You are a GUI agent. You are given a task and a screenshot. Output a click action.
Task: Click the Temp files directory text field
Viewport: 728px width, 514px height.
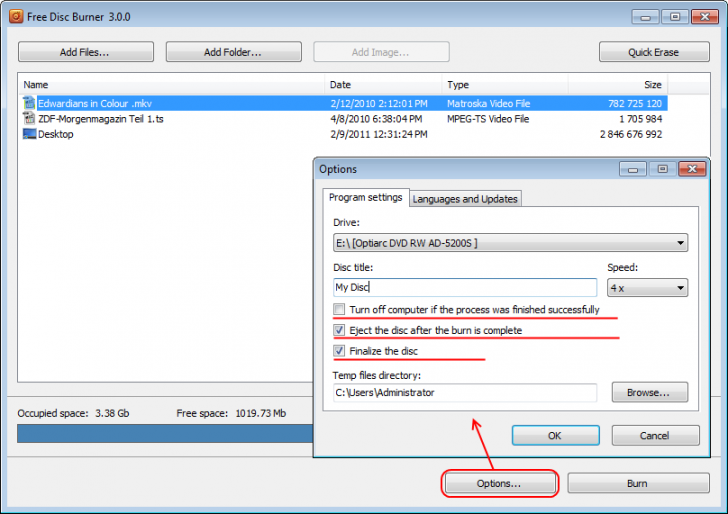click(465, 392)
